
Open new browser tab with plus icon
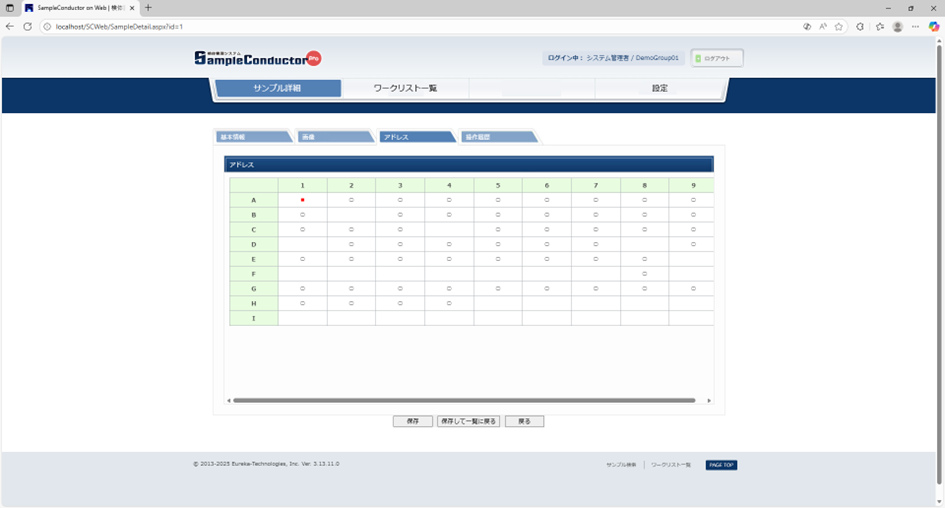[148, 8]
